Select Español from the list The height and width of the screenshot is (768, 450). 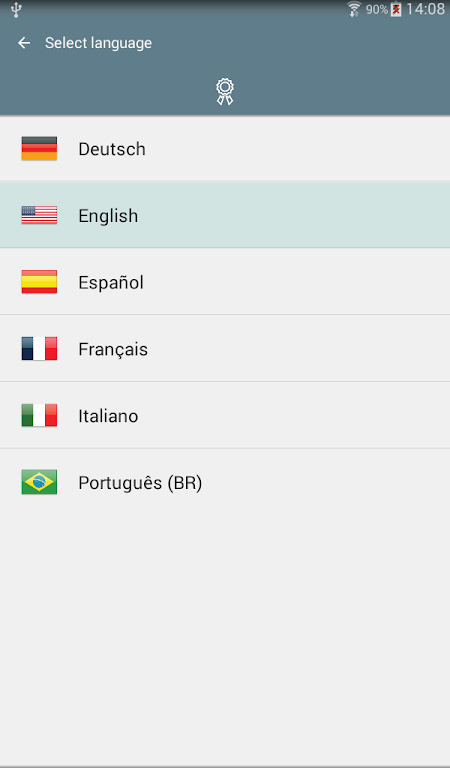(x=225, y=282)
